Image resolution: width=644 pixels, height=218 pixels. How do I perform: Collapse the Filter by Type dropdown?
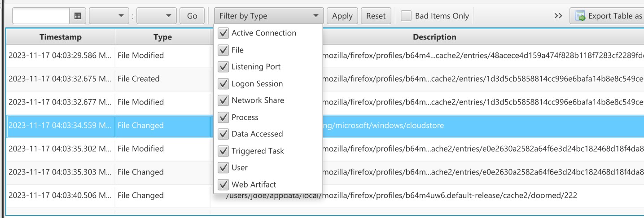click(x=269, y=16)
